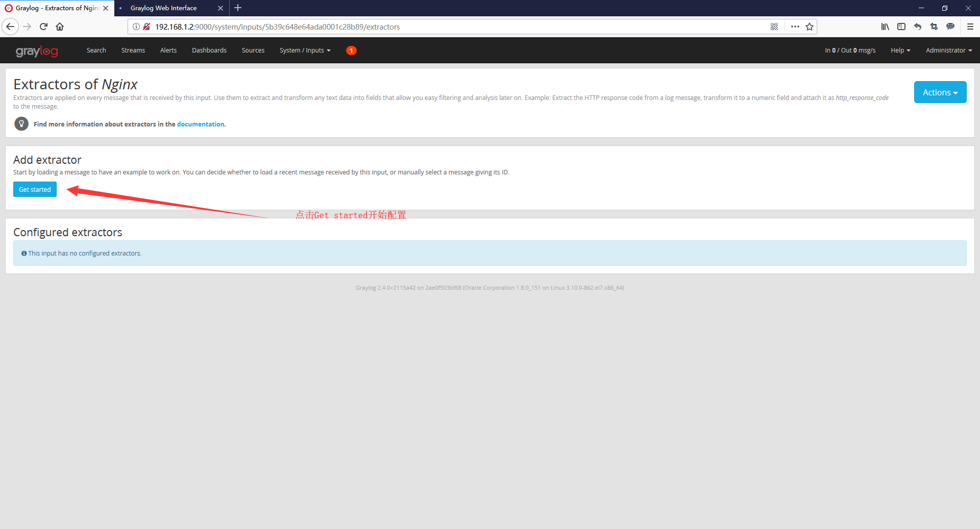Expand the Help dropdown menu
Viewport: 980px width, 529px height.
(x=900, y=51)
